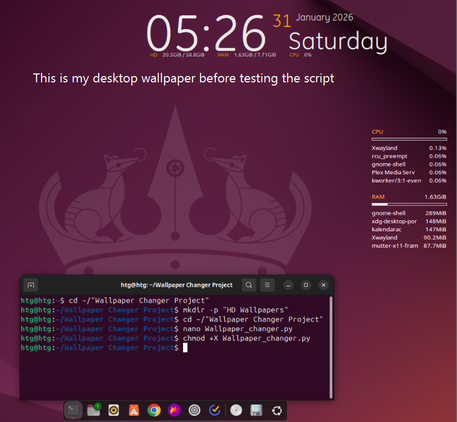Viewport: 457px width, 422px height.
Task: Minimize the terminal window
Action: click(288, 285)
